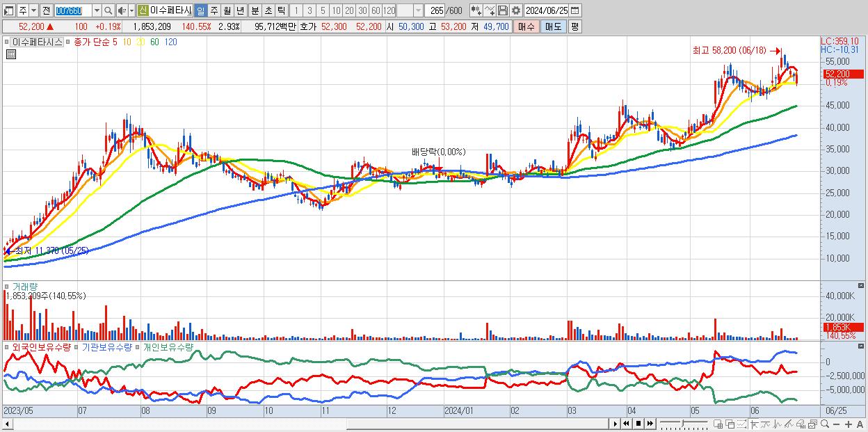Click the date field 2024/06/25
The image size is (868, 432).
546,10
